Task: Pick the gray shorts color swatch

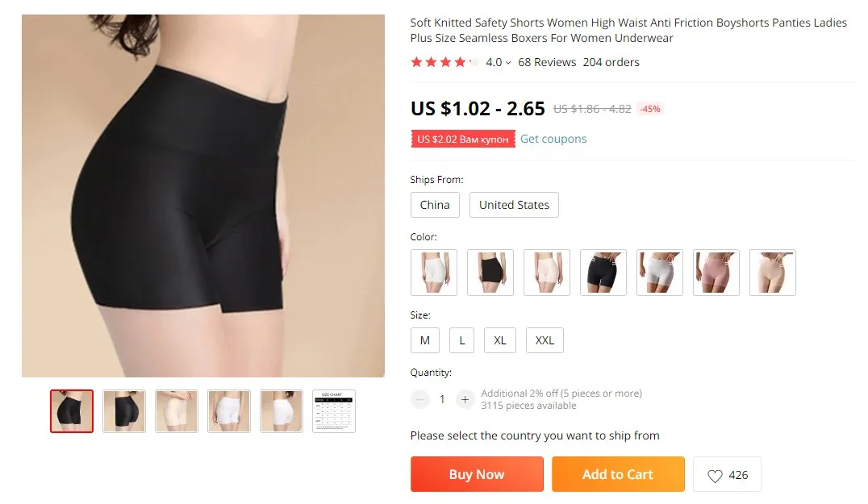Action: [x=660, y=273]
